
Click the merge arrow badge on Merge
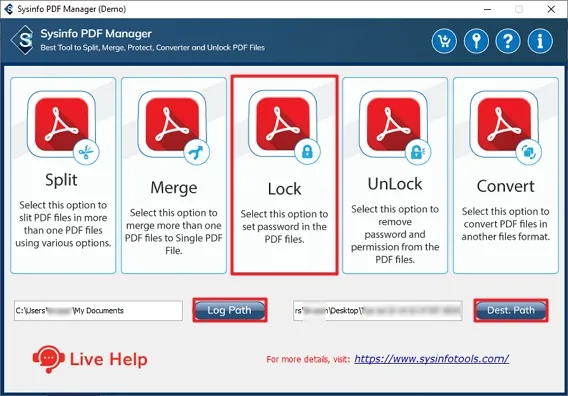[197, 152]
